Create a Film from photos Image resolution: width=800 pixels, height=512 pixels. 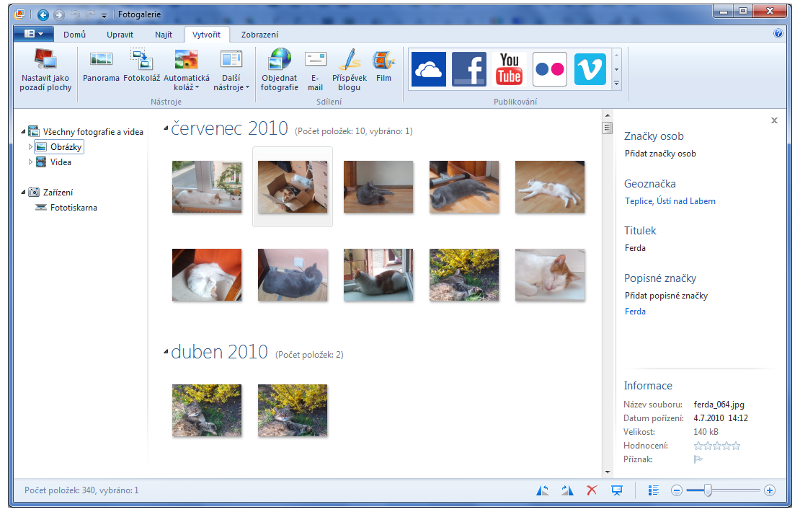(384, 66)
